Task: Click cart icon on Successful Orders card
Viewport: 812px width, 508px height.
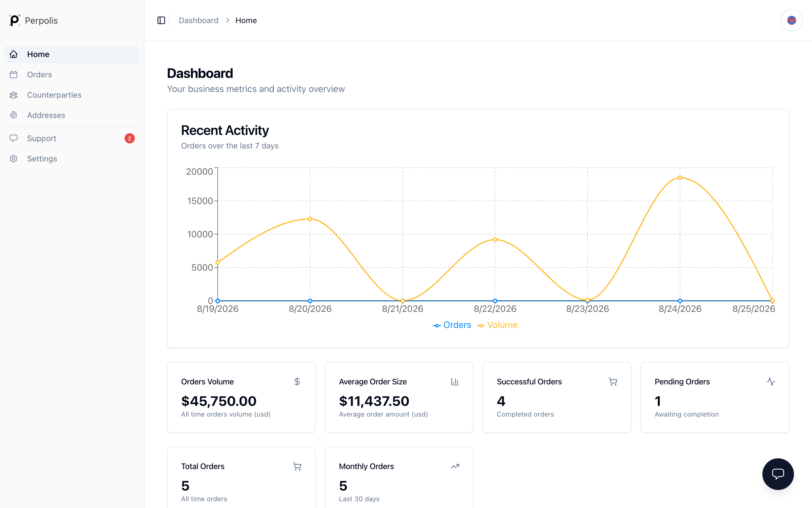Action: [x=613, y=382]
